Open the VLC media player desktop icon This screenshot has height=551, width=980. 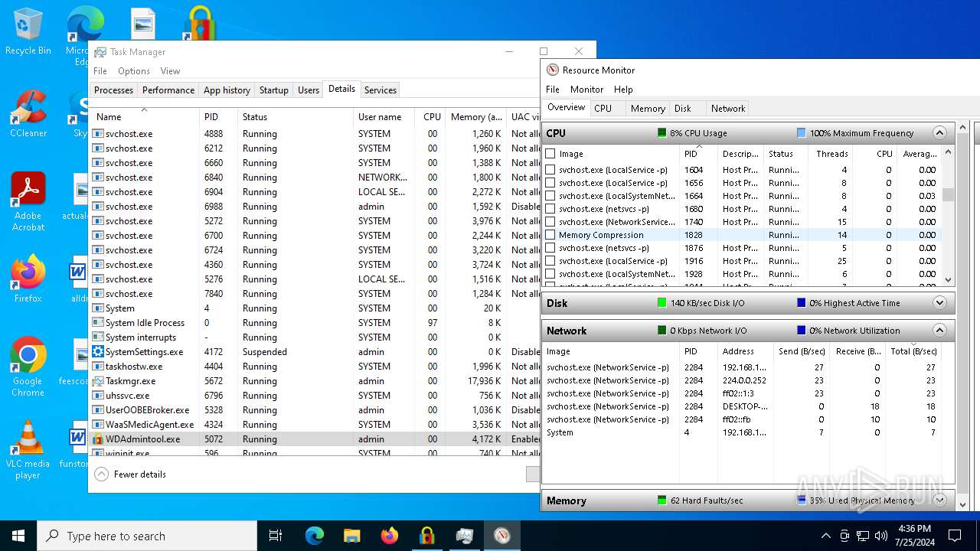[x=28, y=450]
